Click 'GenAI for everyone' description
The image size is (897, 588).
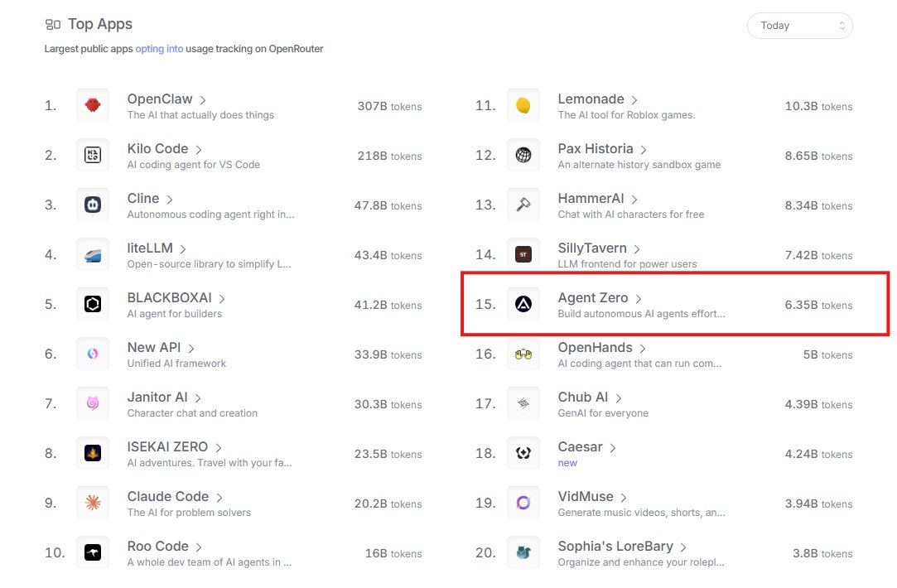click(x=603, y=413)
